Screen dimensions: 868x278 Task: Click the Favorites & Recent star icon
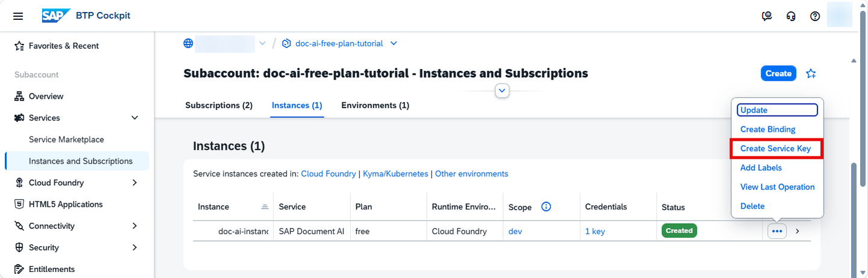click(x=19, y=46)
